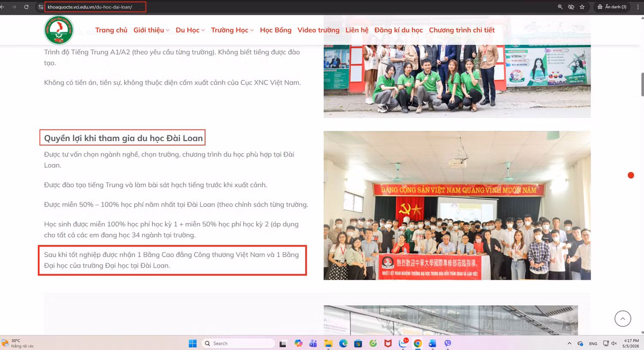Open the McAfee shield taskbar icon
644x350 pixels.
point(388,343)
